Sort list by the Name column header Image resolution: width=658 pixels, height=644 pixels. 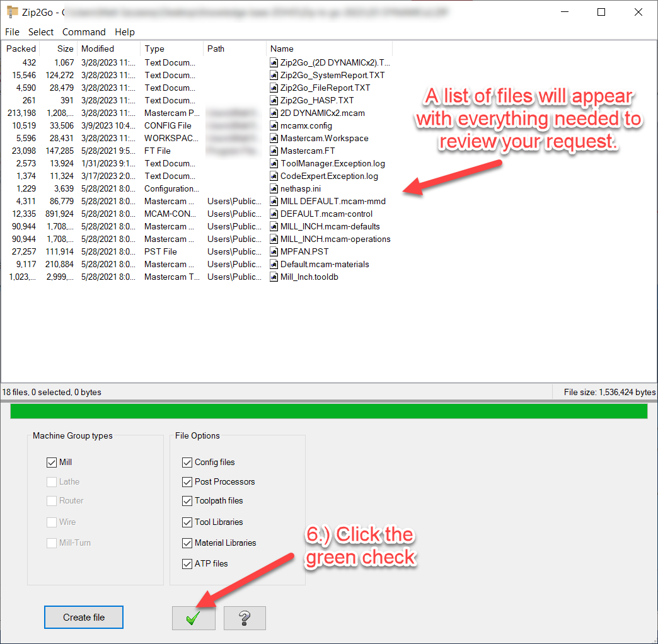(329, 49)
